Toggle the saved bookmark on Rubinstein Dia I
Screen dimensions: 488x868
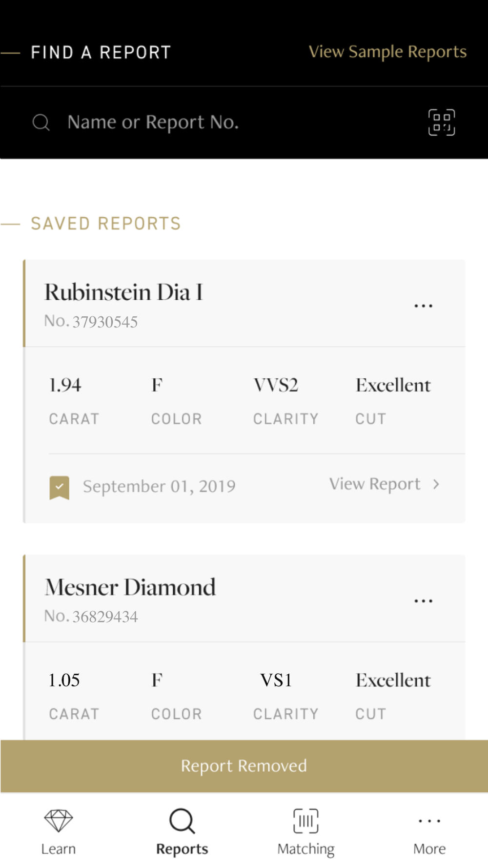[60, 487]
